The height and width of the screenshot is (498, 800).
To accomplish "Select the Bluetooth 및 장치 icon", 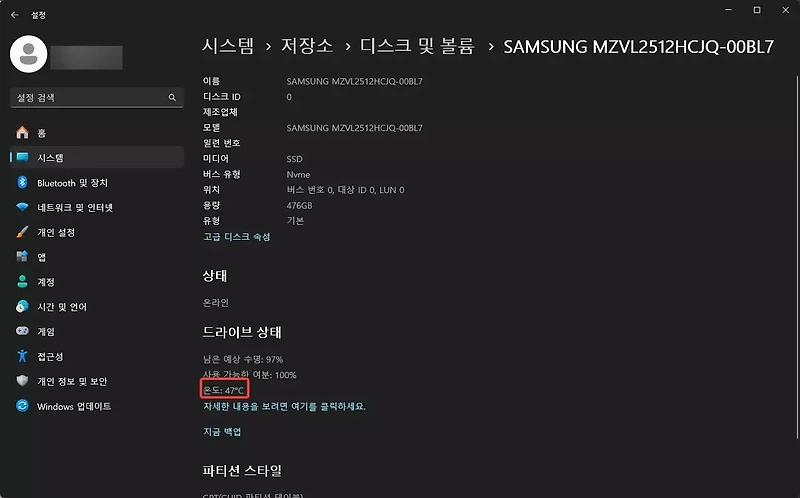I will (x=22, y=182).
